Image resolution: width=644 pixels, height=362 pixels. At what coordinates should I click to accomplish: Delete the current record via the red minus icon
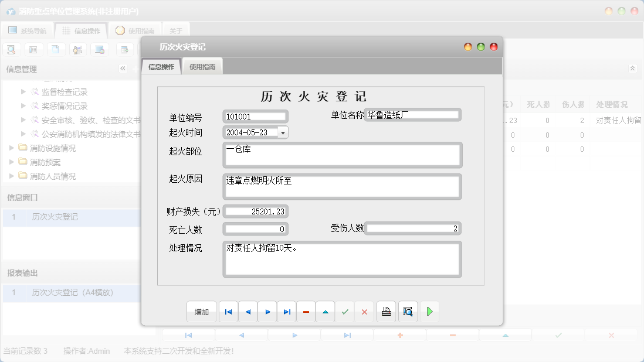pos(306,312)
